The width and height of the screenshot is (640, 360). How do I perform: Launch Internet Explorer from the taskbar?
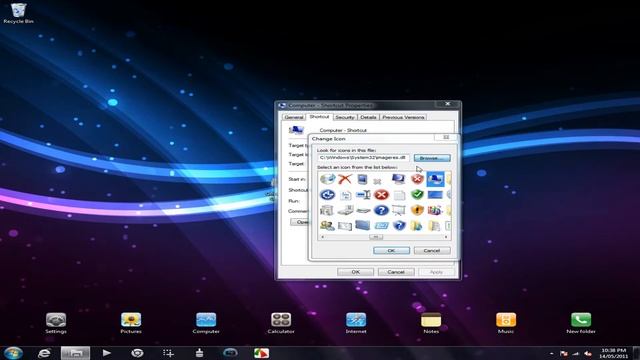(44, 353)
